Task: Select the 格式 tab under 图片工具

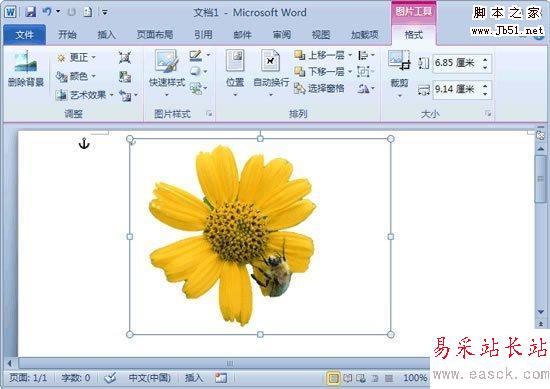Action: 414,35
